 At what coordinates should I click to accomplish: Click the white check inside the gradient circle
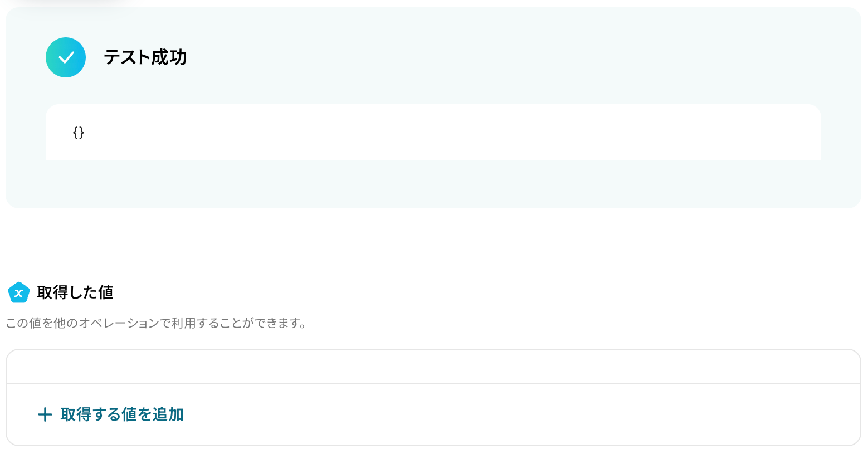pyautogui.click(x=66, y=57)
